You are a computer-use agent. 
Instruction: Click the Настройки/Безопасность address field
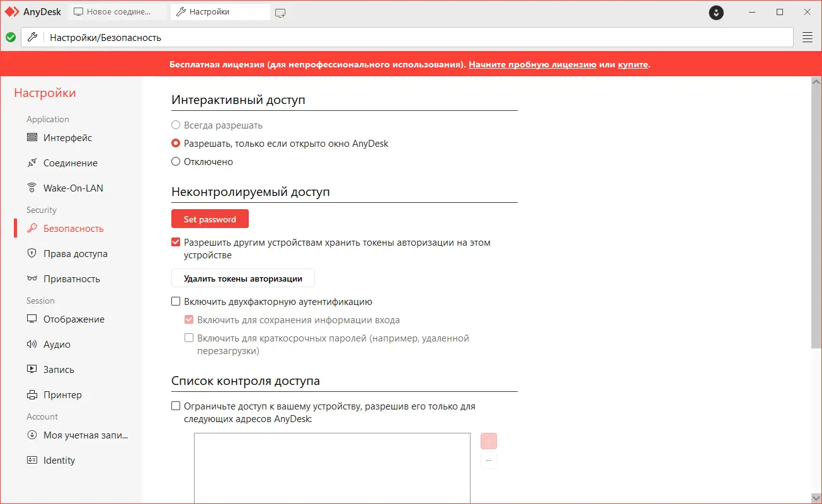point(407,37)
